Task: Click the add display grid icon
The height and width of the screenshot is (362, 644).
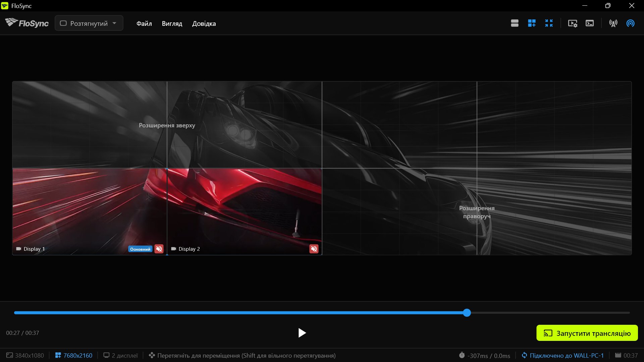Action: (532, 23)
